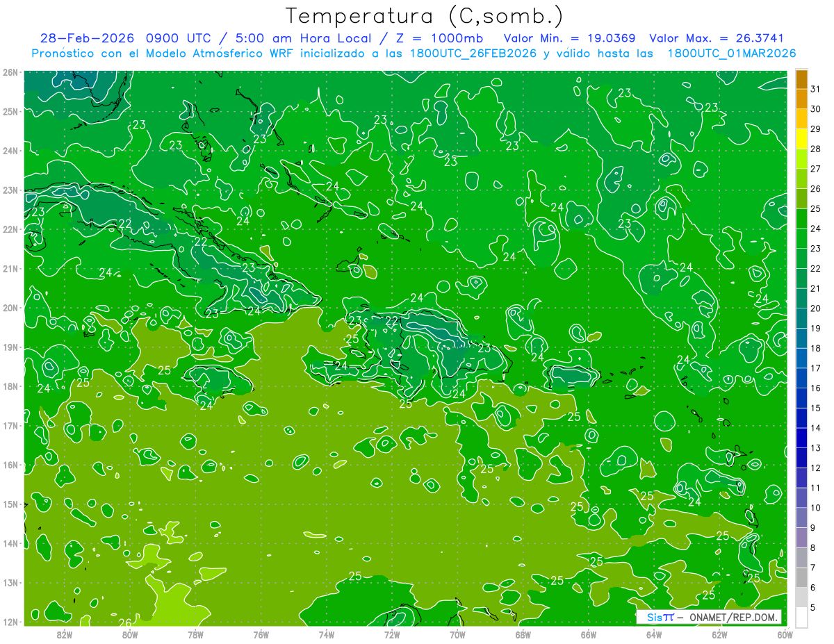Click the color bar label "20"
Image resolution: width=834 pixels, height=644 pixels.
pos(815,308)
